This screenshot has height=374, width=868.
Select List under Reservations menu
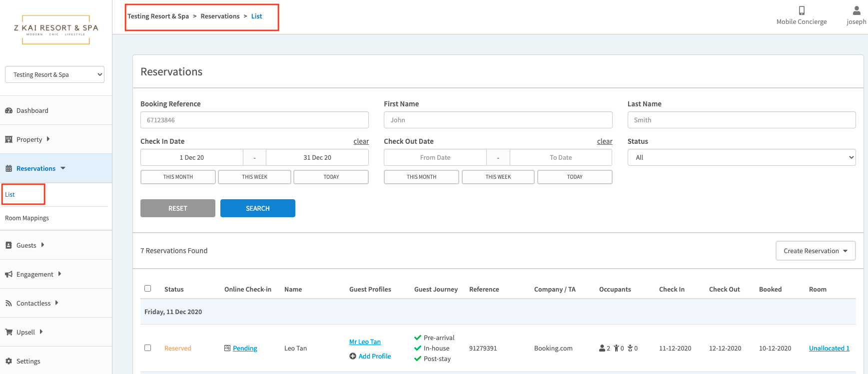(x=10, y=195)
